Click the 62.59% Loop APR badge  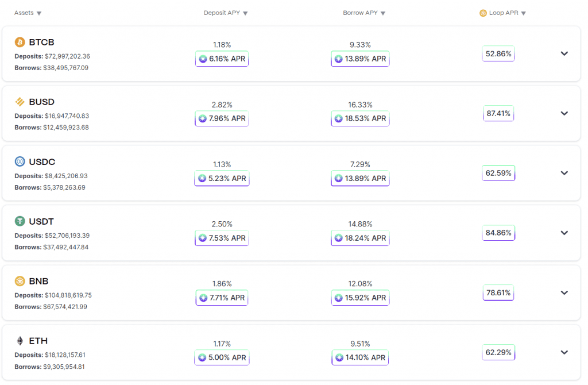click(498, 173)
